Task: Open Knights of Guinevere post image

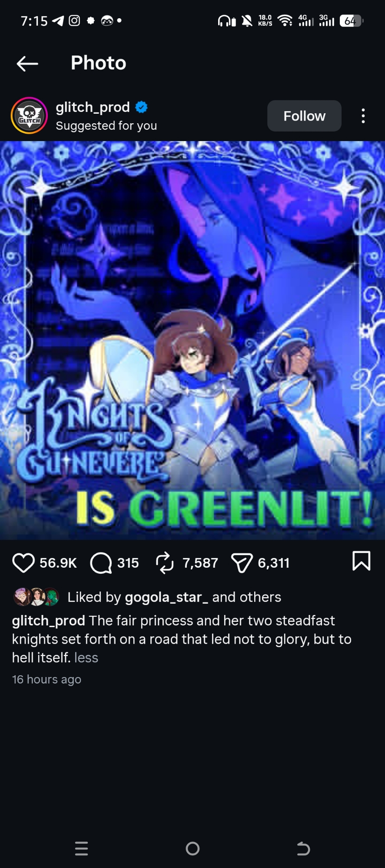Action: pyautogui.click(x=192, y=340)
